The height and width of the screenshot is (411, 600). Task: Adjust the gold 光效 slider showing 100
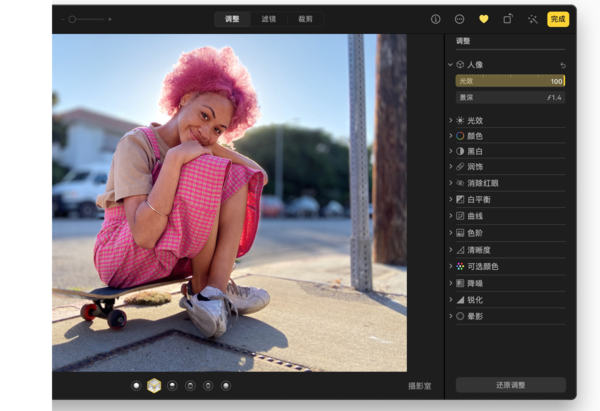point(510,81)
